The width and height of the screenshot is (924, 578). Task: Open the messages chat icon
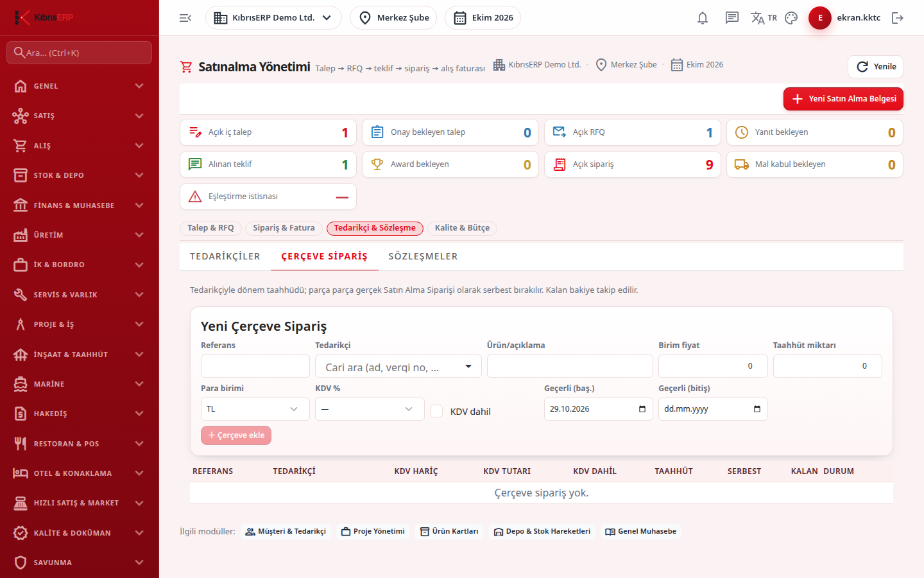point(732,18)
